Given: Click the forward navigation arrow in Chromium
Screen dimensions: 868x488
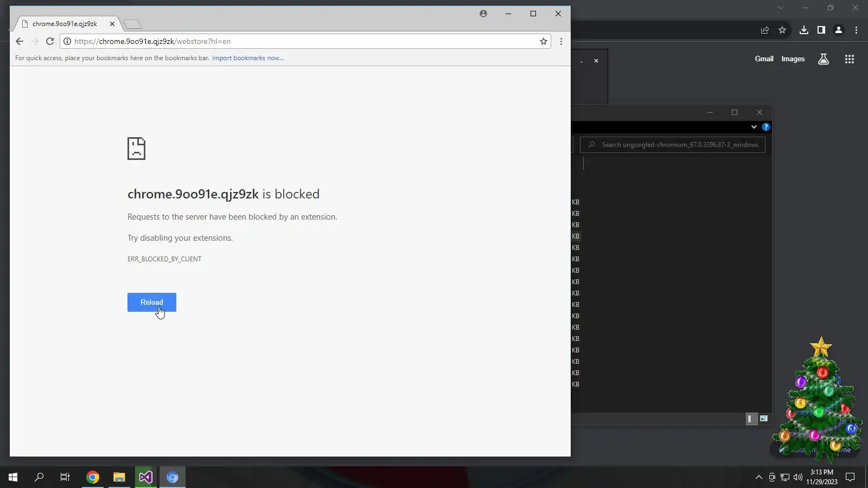Looking at the screenshot, I should pyautogui.click(x=35, y=41).
